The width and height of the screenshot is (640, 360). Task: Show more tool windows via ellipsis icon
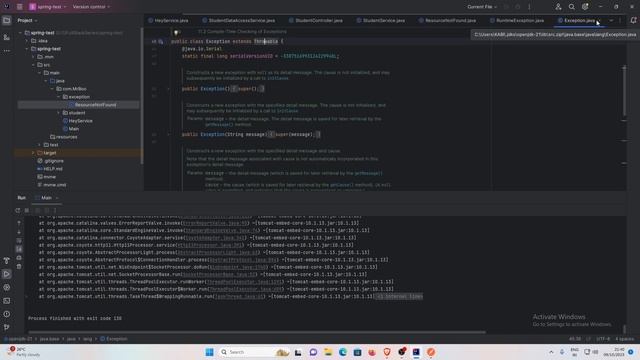coord(7,51)
